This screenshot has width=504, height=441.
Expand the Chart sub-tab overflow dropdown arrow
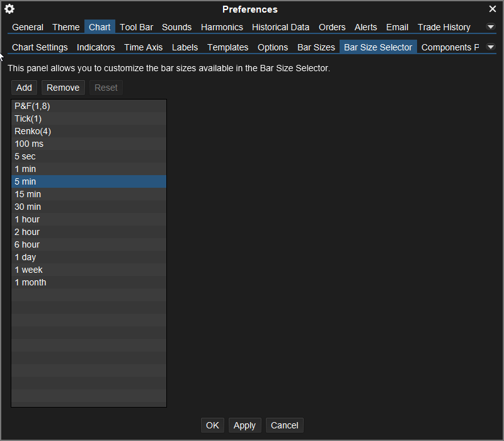tap(491, 47)
